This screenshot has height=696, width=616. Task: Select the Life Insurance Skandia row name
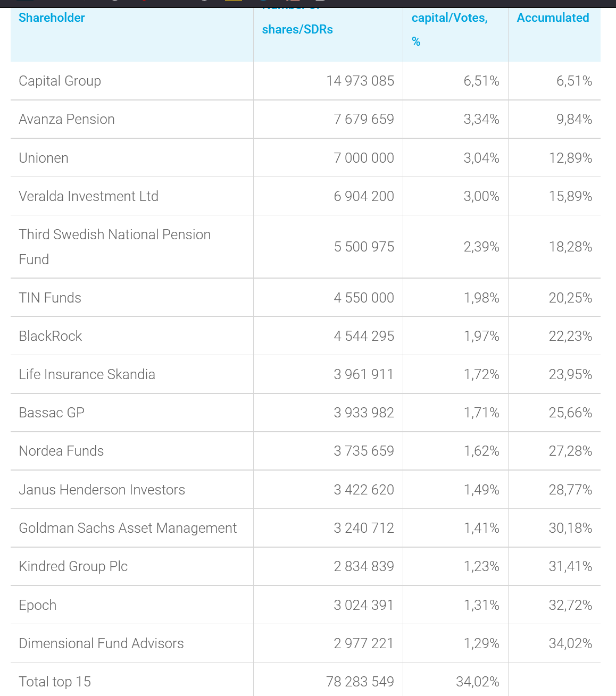click(x=87, y=374)
